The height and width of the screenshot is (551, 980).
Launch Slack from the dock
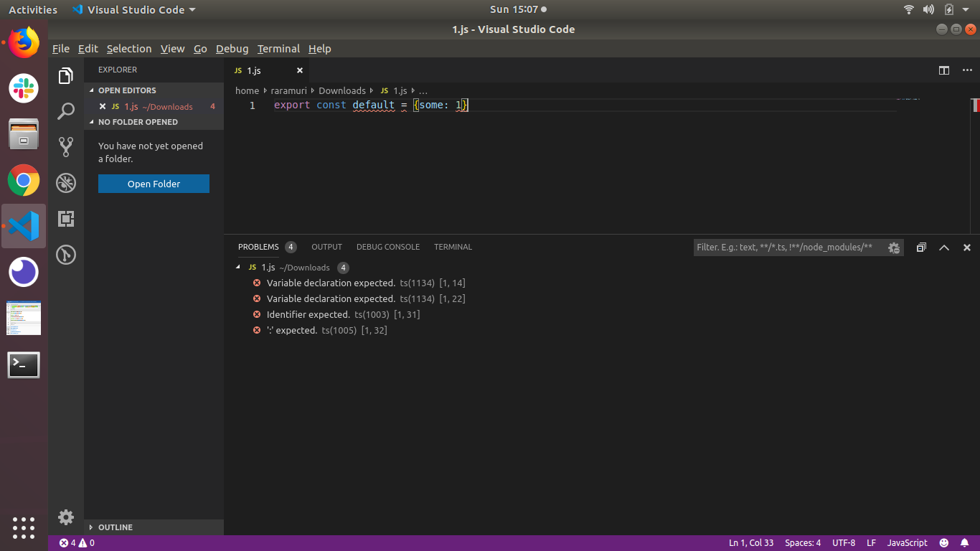click(24, 88)
